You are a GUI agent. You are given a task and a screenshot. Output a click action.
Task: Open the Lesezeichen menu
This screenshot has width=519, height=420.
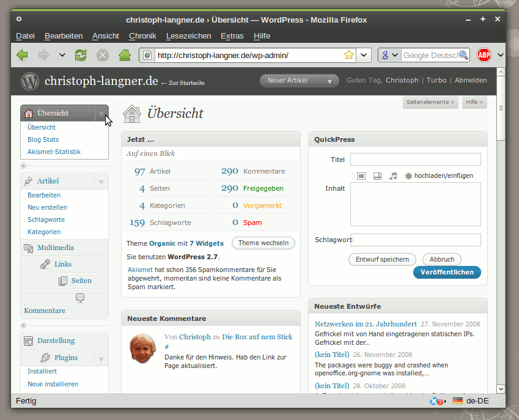click(188, 35)
